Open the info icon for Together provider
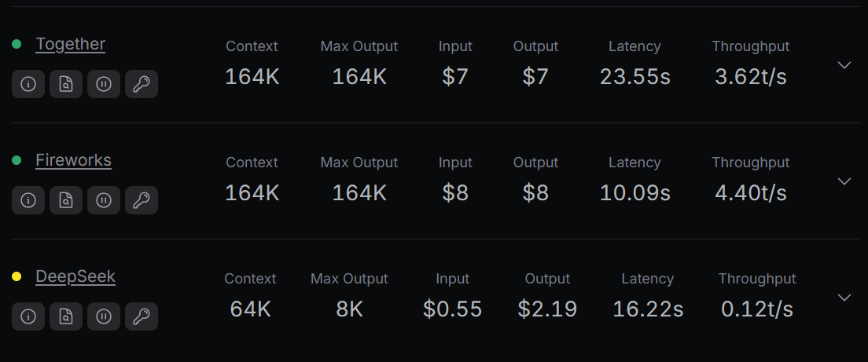Screen dimensions: 868x362 [28, 84]
